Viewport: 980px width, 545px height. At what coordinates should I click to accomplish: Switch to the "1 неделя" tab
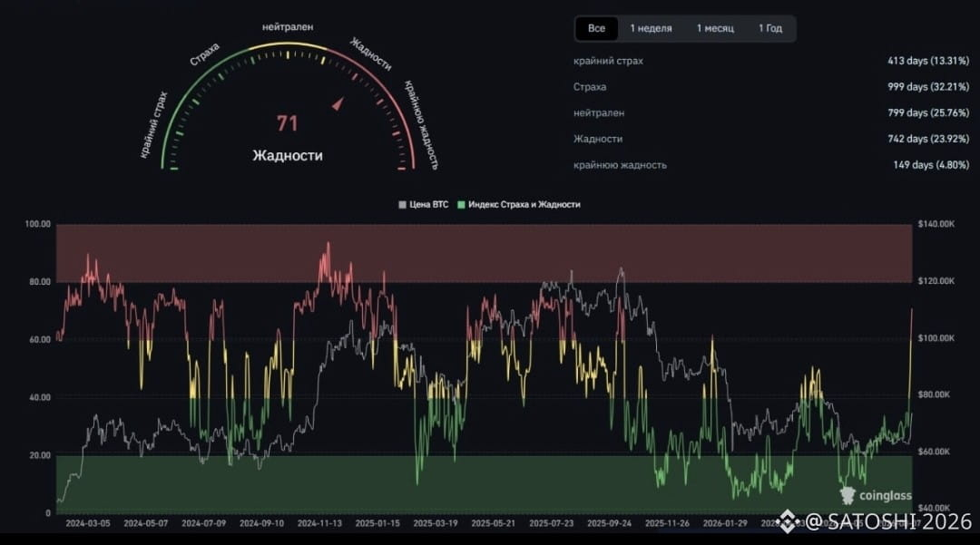(651, 29)
